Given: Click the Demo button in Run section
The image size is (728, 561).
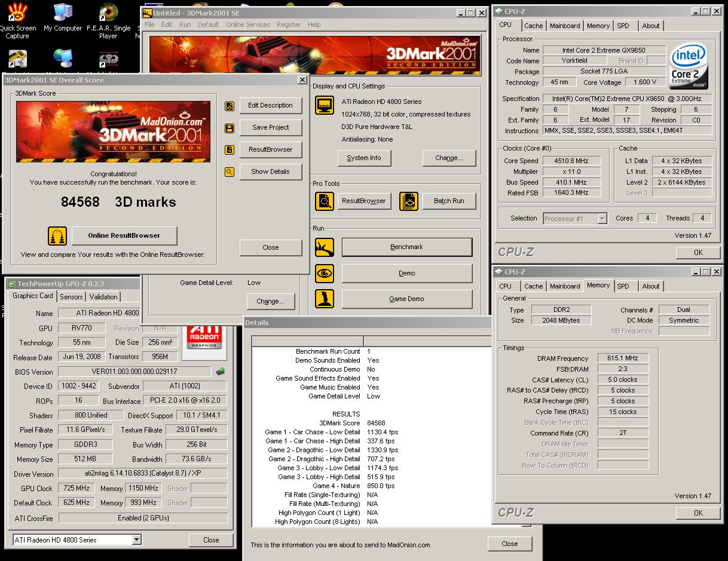Looking at the screenshot, I should point(407,273).
